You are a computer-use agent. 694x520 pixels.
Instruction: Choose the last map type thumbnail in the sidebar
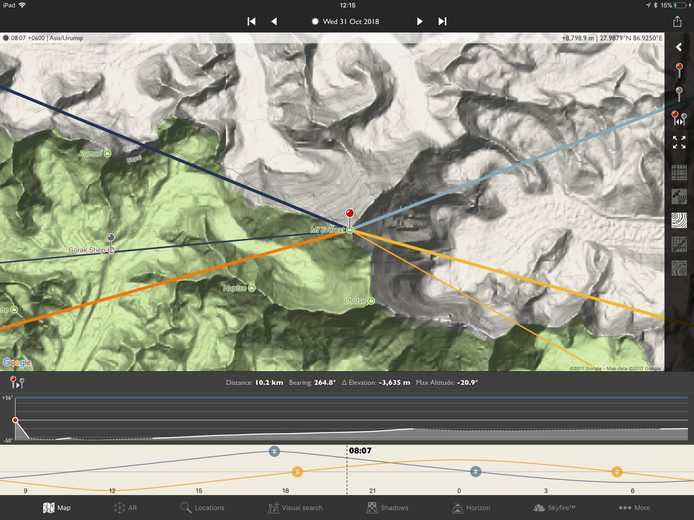679,268
